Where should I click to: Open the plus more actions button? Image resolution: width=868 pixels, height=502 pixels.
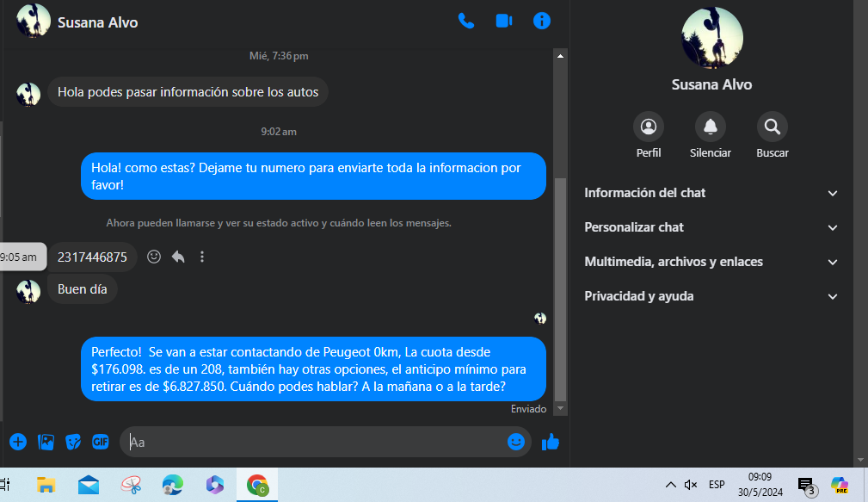point(18,442)
